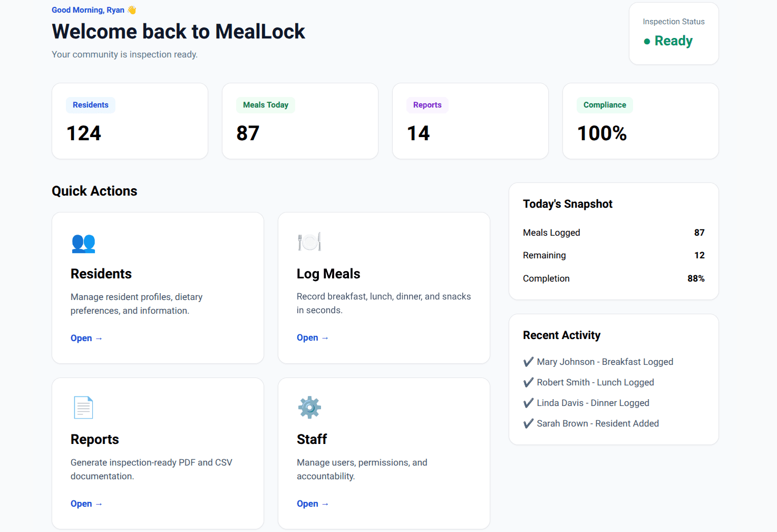777x532 pixels.
Task: Click the Ready inspection status text
Action: (x=674, y=41)
